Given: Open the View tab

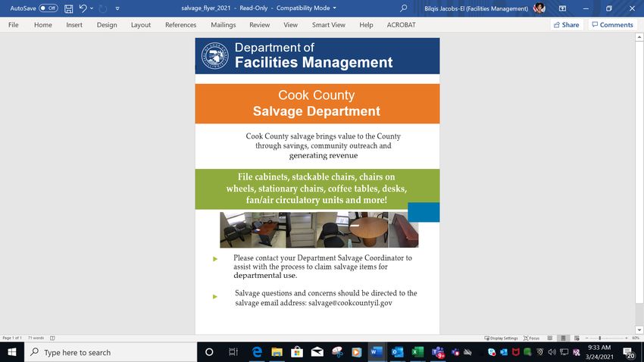Looking at the screenshot, I should (x=290, y=25).
